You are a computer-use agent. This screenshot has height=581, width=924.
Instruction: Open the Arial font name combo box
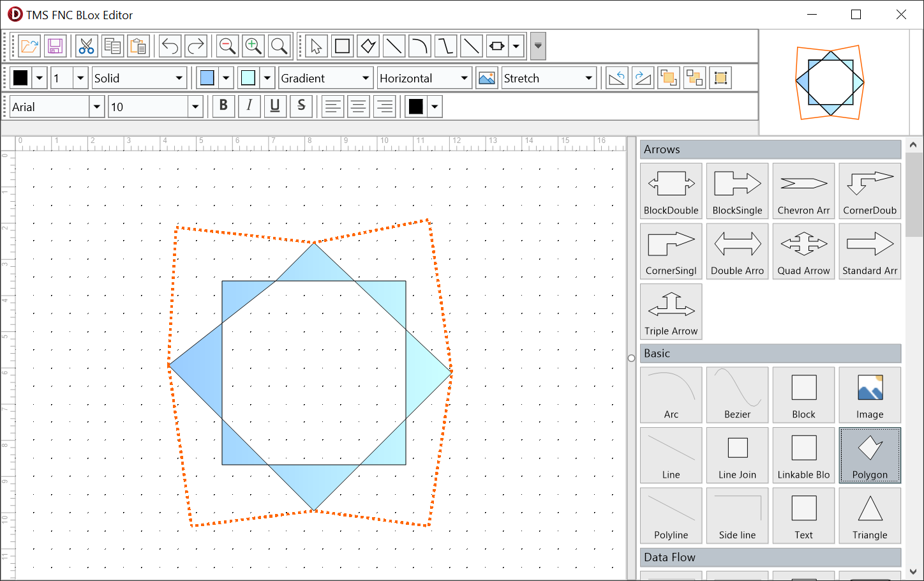(x=57, y=107)
